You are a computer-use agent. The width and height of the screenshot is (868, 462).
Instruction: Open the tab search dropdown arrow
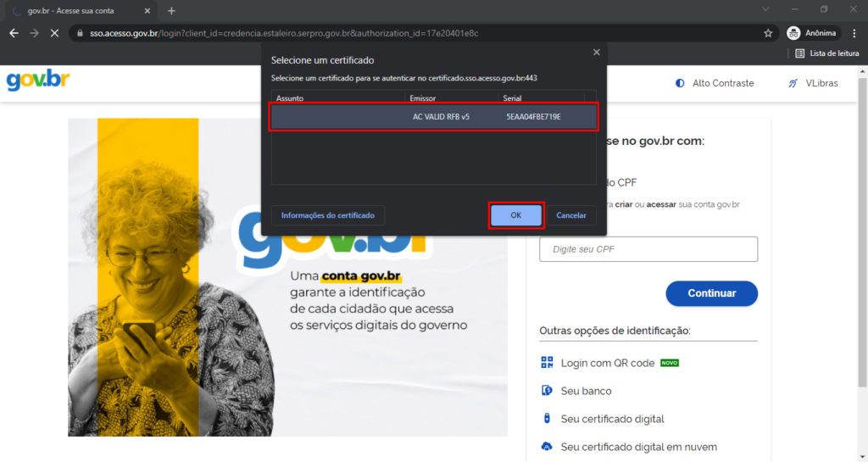point(765,9)
